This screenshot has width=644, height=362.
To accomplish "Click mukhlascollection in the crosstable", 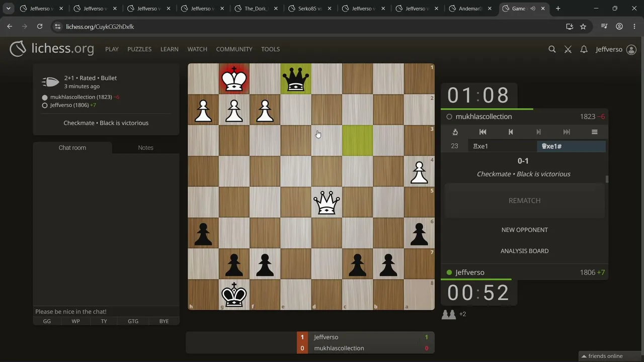I will [339, 348].
